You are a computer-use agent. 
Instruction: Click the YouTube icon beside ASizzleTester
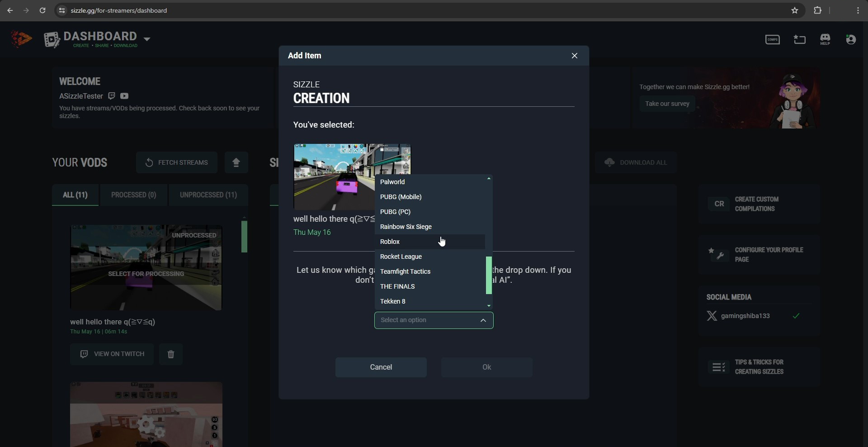pos(124,96)
